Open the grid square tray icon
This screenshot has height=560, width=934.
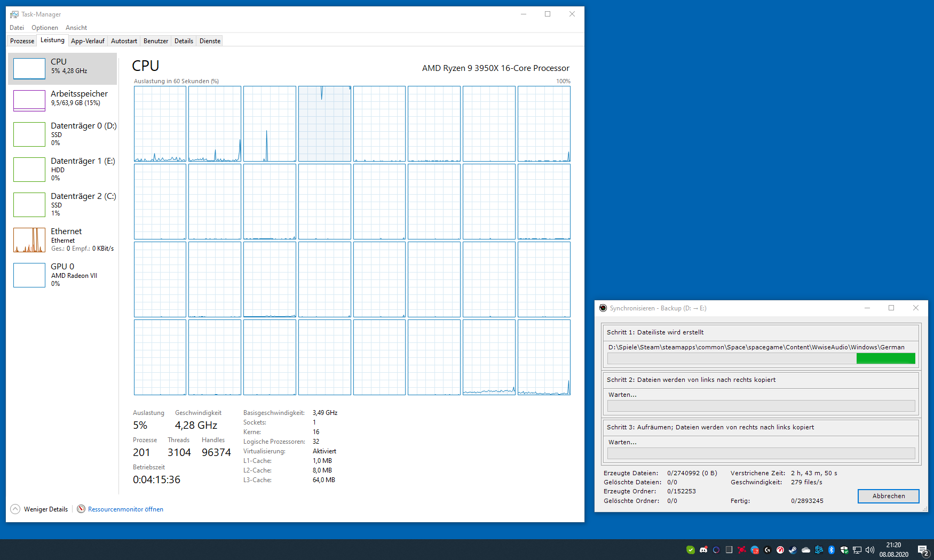(729, 550)
